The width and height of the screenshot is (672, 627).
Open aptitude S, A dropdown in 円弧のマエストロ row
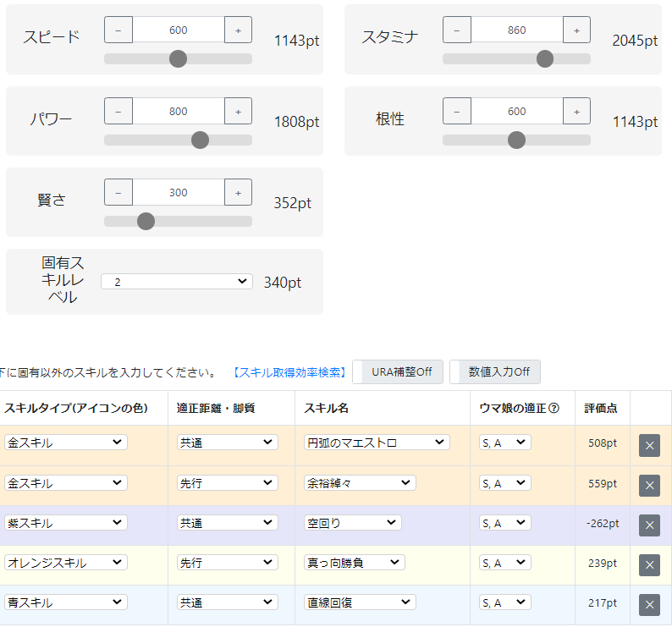click(505, 443)
